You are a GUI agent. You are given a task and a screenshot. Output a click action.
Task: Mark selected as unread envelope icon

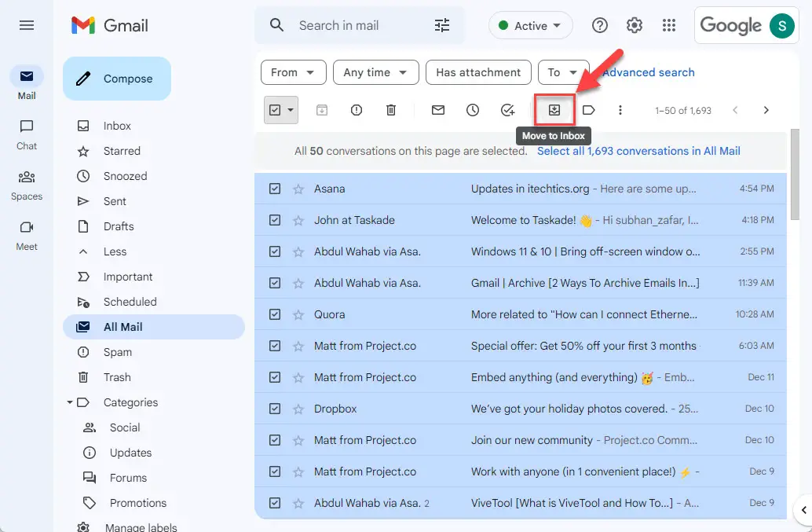coord(438,110)
